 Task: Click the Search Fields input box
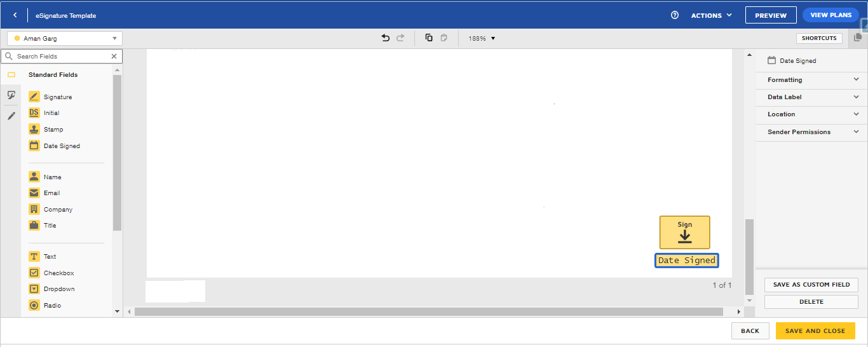tap(62, 57)
